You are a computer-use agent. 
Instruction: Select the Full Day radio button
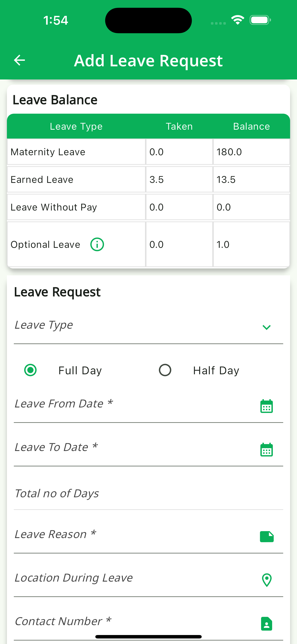(30, 370)
